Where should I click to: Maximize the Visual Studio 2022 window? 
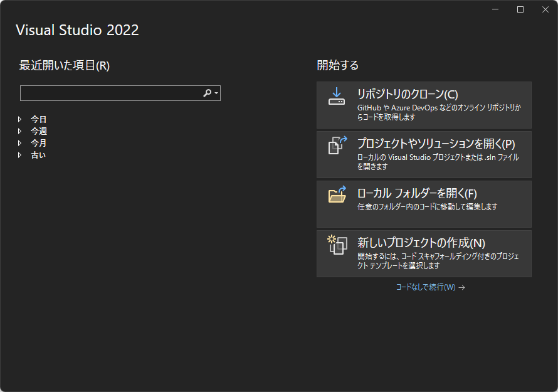click(x=520, y=9)
